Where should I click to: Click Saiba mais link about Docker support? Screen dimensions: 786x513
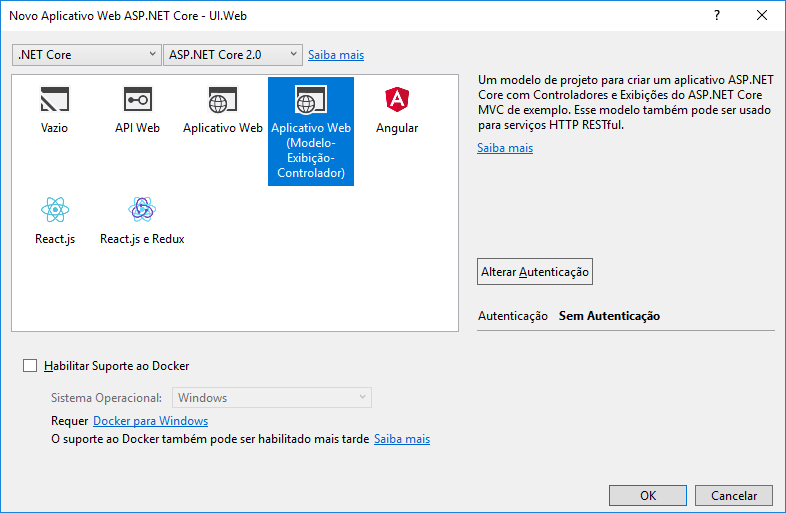tap(402, 439)
